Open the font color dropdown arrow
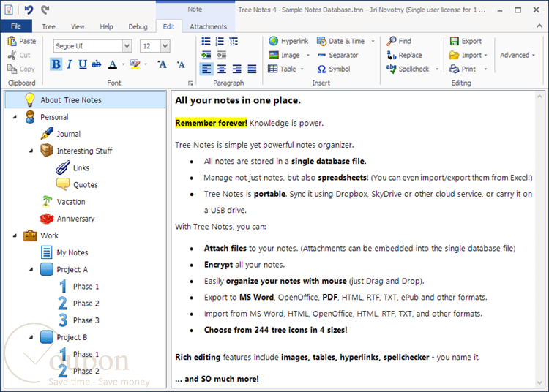The width and height of the screenshot is (549, 392). tap(123, 64)
